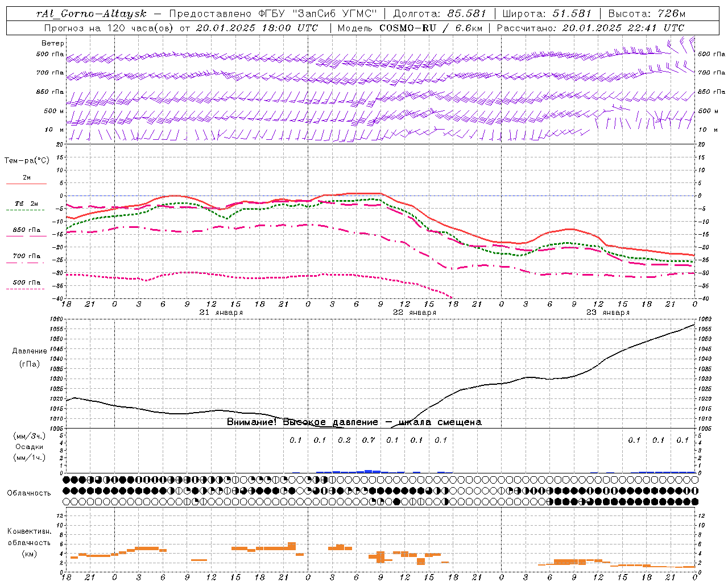Click the solid red 2м legend line
The width and height of the screenshot is (728, 582).
tap(26, 184)
